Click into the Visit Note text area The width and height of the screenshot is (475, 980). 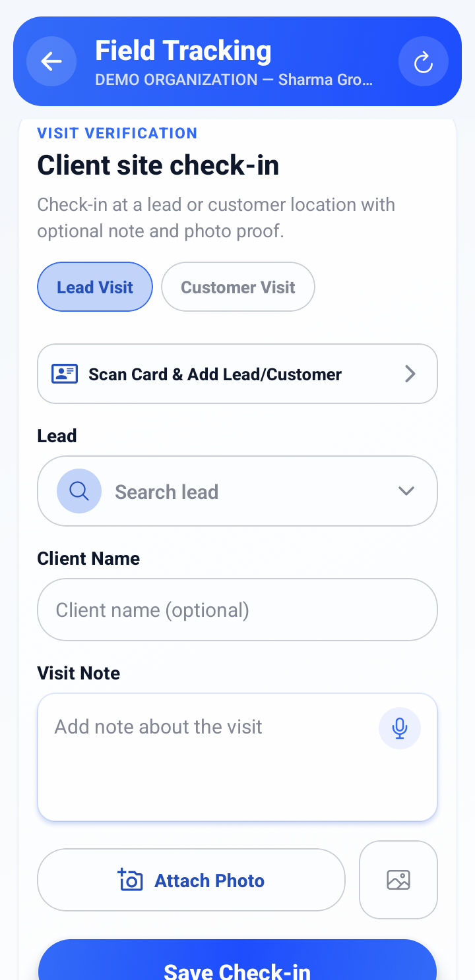pyautogui.click(x=237, y=757)
